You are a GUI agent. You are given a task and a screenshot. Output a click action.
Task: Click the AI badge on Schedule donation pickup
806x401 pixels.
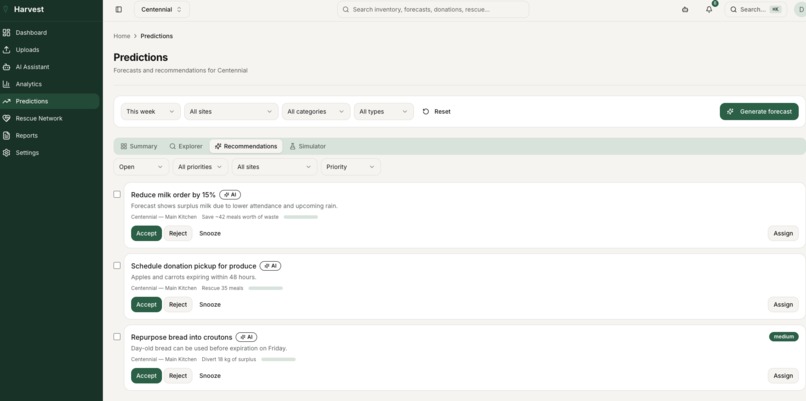pos(270,266)
